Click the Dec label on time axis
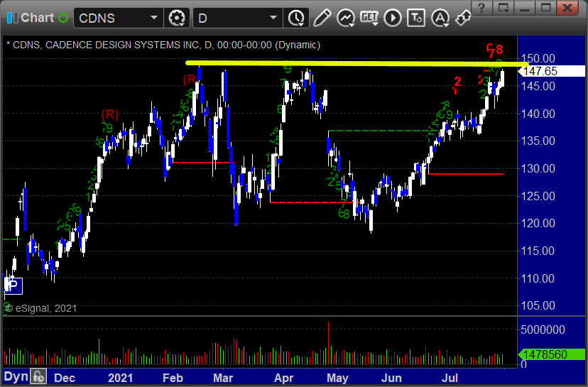The image size is (588, 387). 65,378
